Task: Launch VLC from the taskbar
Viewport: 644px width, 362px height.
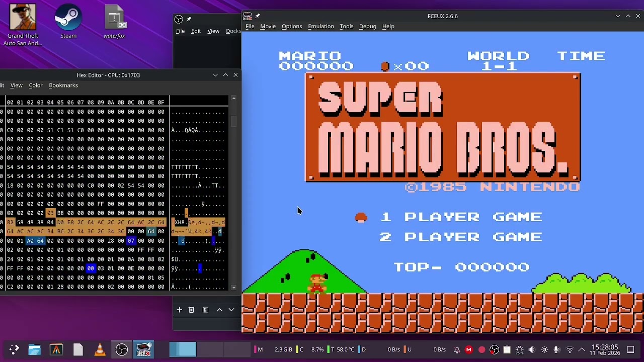Action: point(100,349)
